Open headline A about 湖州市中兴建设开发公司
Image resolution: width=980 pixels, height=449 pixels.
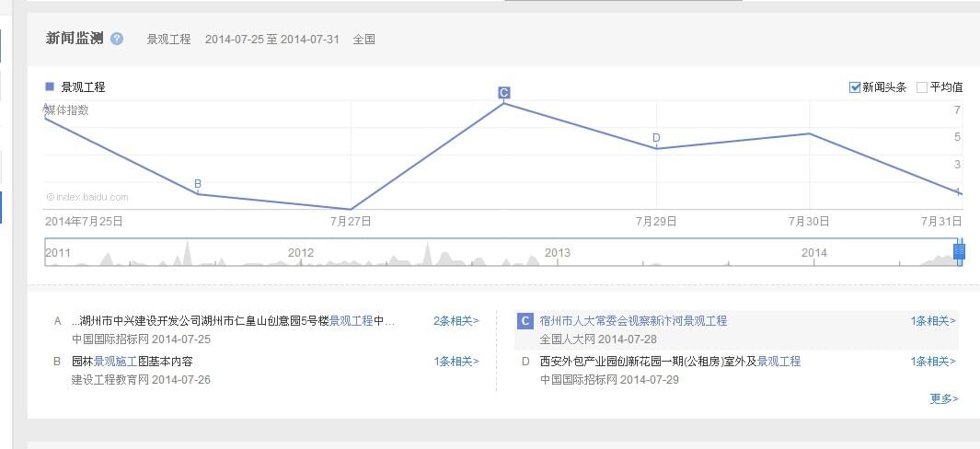tap(234, 321)
